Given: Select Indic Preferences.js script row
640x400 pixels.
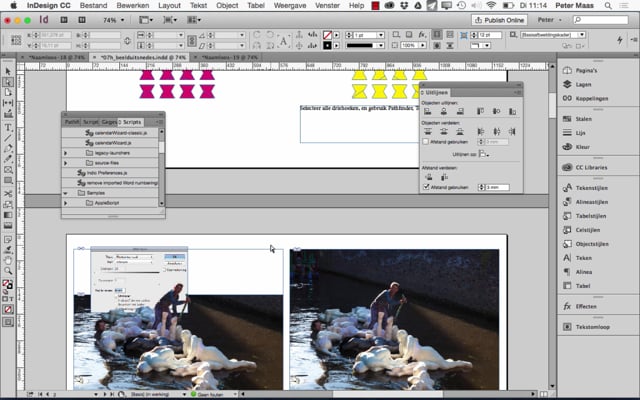Looking at the screenshot, I should (x=110, y=173).
